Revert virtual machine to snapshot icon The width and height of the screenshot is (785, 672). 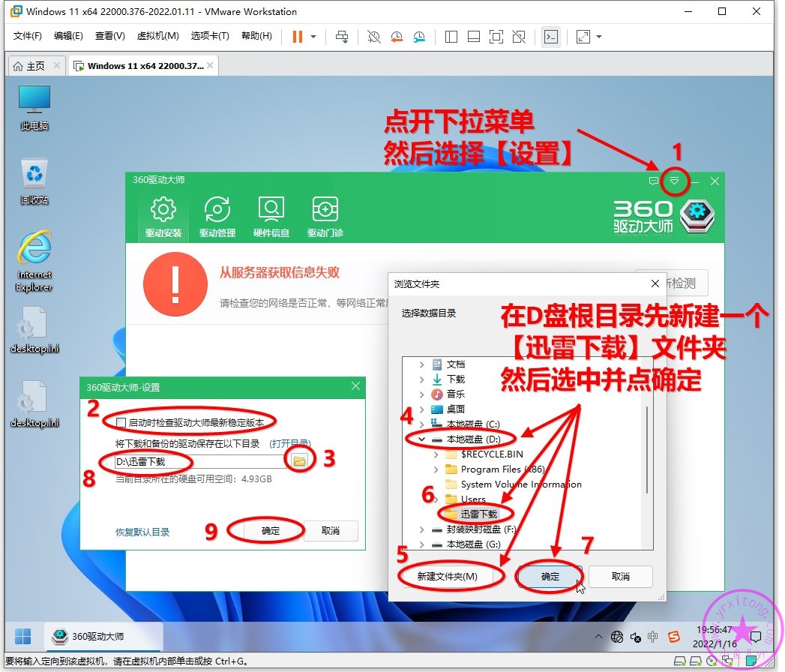click(397, 37)
